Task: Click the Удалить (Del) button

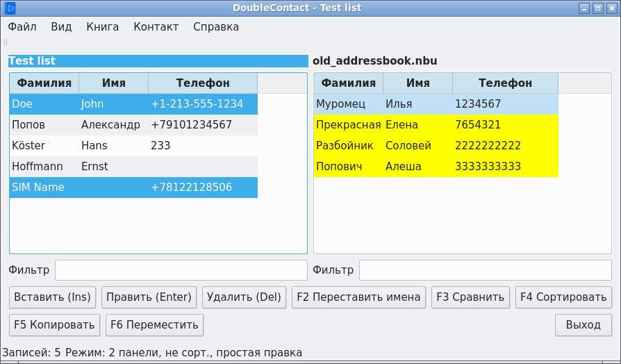Action: (244, 297)
